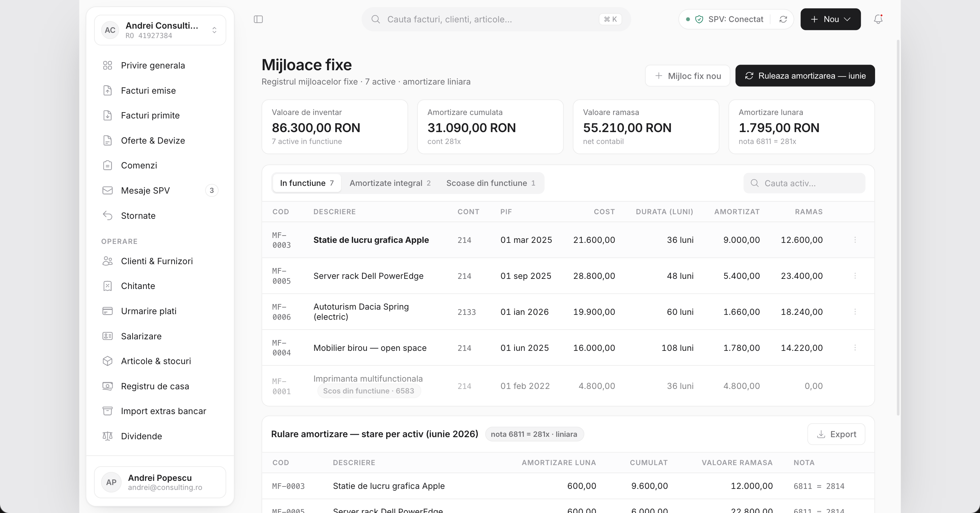The width and height of the screenshot is (980, 513).
Task: Click the Urmarire plati card icon
Action: 108,311
